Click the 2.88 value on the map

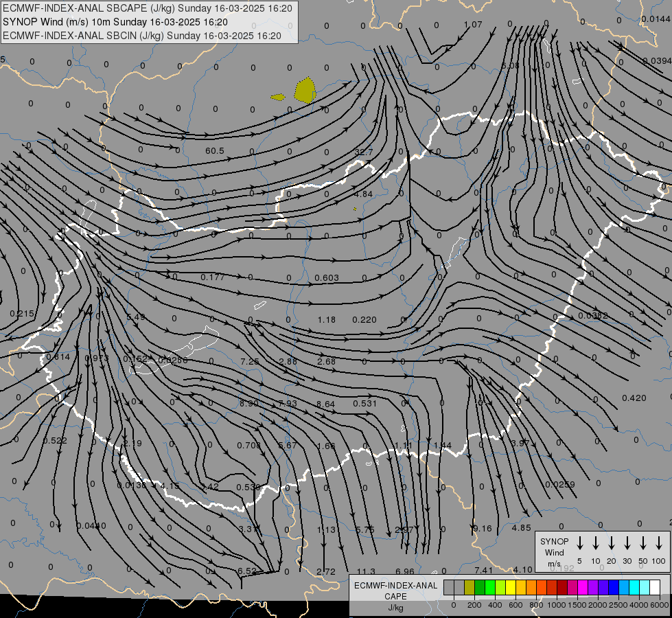click(x=288, y=362)
